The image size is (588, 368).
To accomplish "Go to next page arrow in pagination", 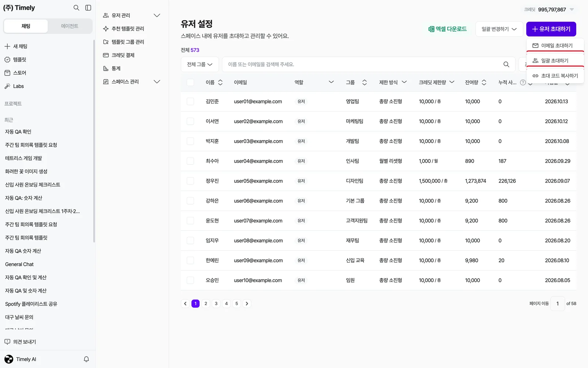I will coord(247,304).
